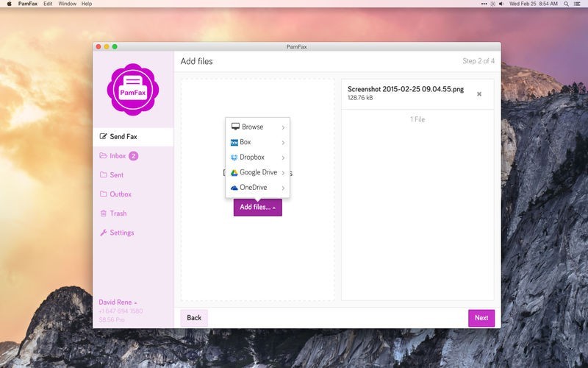Click the Google Drive icon
The width and height of the screenshot is (588, 368).
click(x=234, y=173)
